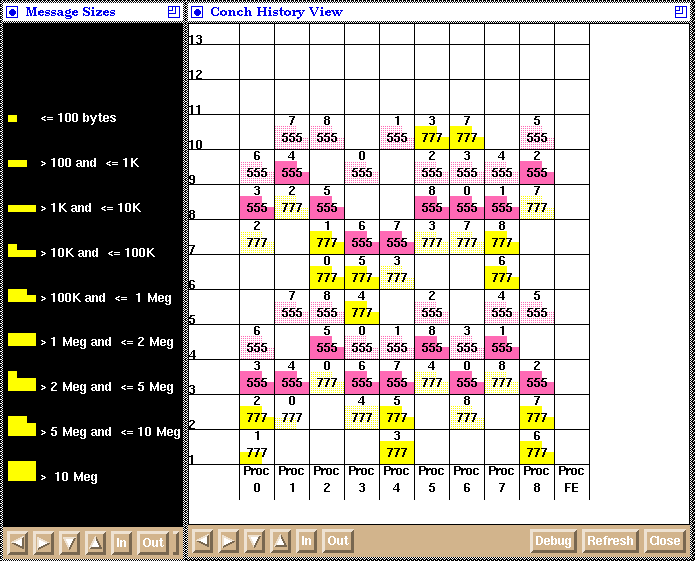The image size is (695, 561).
Task: Select the Proc FE column header
Action: [571, 479]
